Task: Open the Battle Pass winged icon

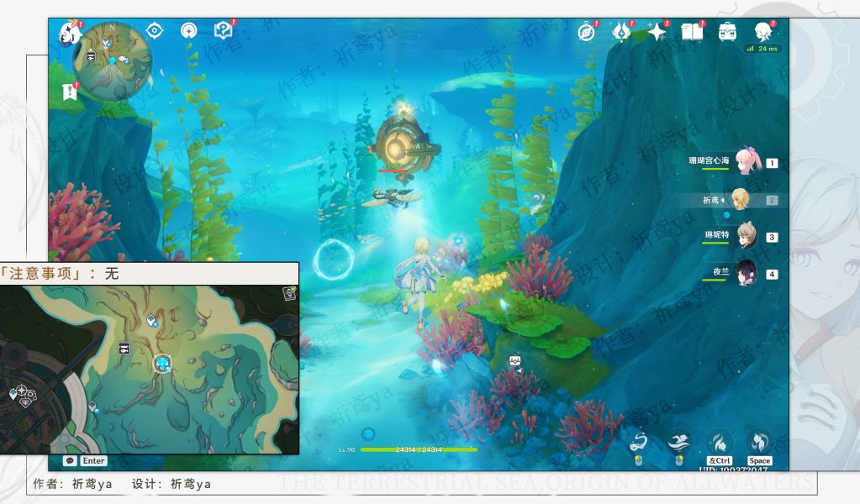Action: click(622, 32)
